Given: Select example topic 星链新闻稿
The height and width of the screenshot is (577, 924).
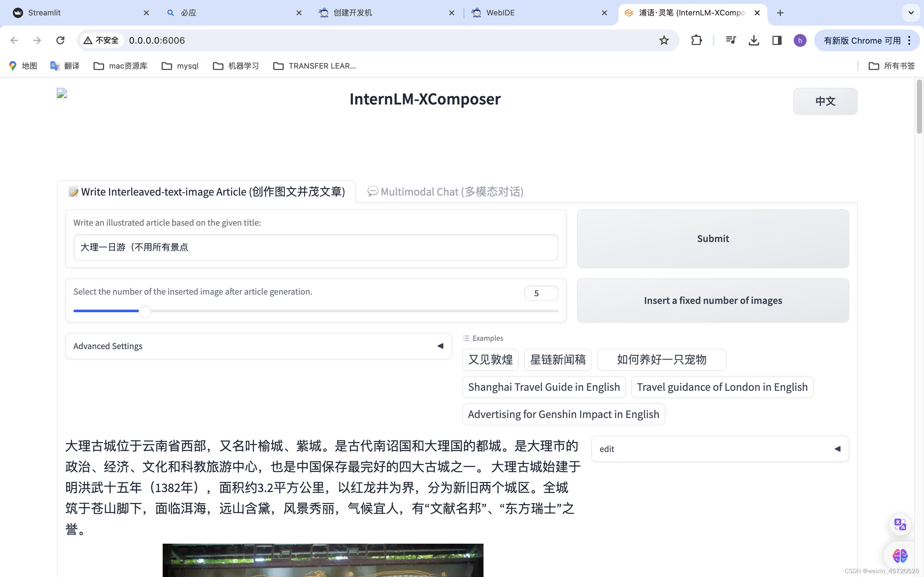Looking at the screenshot, I should [558, 359].
